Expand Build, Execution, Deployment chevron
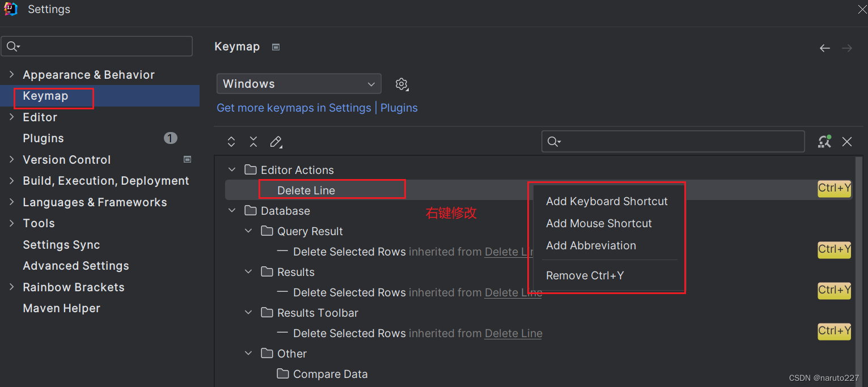The width and height of the screenshot is (868, 387). tap(12, 181)
